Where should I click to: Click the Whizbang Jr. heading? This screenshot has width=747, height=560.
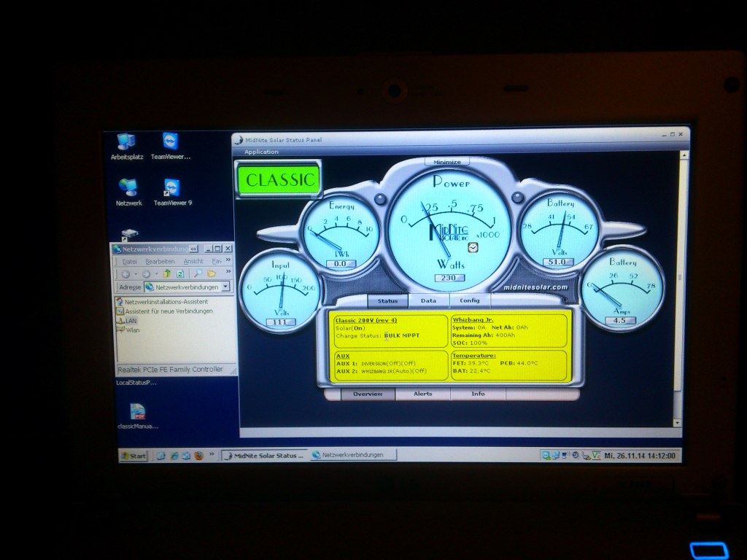[473, 319]
